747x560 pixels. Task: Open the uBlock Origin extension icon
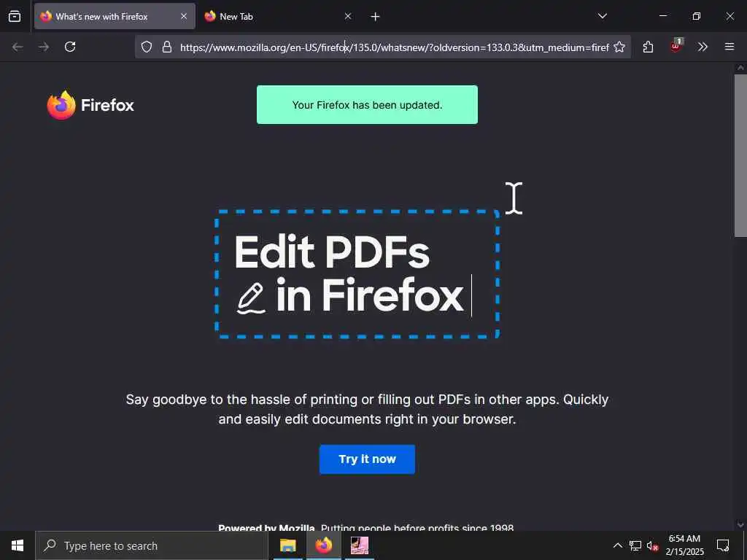[x=676, y=46]
